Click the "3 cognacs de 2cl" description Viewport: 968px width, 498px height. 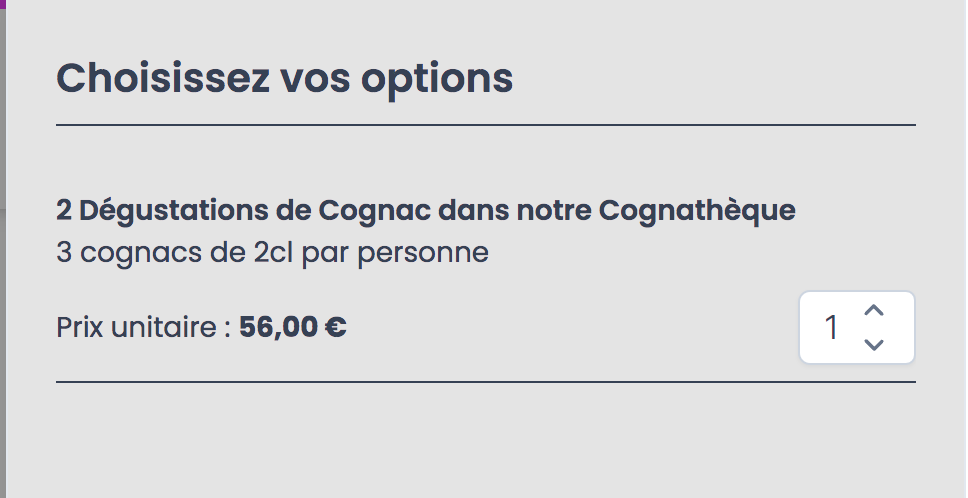(175, 252)
